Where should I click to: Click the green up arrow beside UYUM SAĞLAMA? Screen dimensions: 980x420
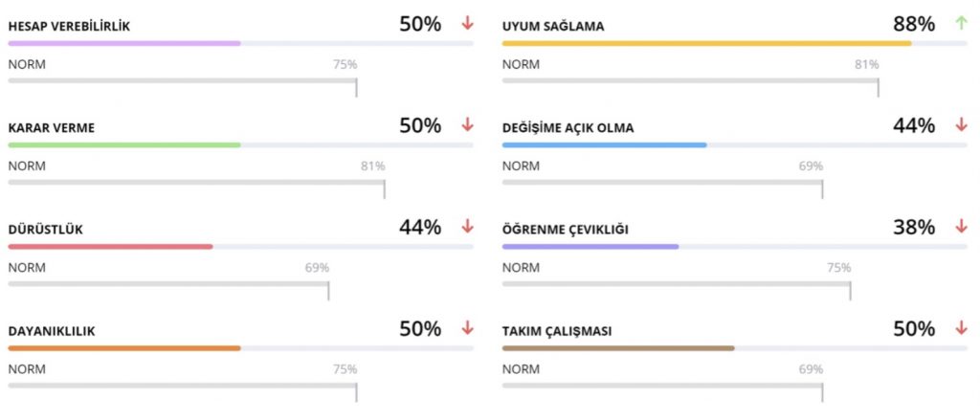(961, 23)
